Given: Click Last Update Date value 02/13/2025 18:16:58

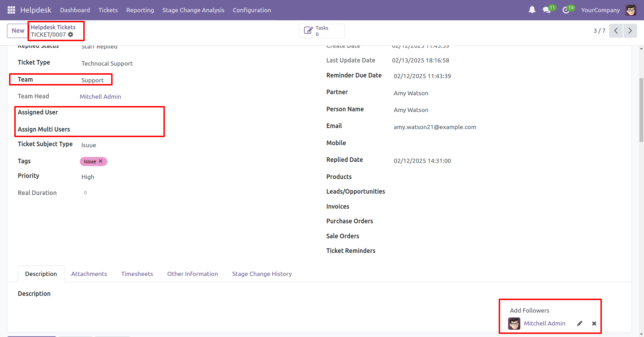Looking at the screenshot, I should (x=421, y=60).
